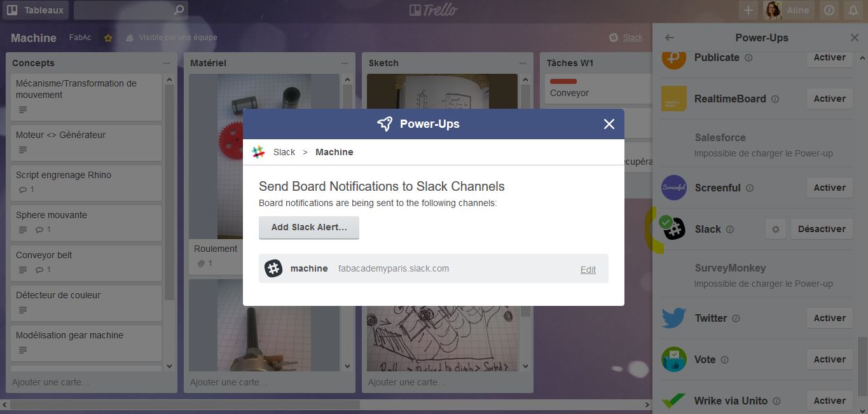
Task: Focus the top search input field
Action: tap(130, 10)
